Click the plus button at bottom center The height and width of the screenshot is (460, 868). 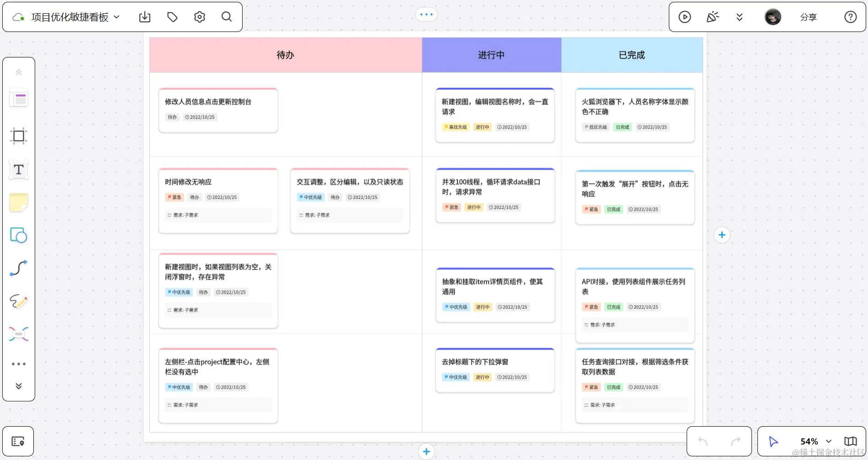pyautogui.click(x=426, y=451)
